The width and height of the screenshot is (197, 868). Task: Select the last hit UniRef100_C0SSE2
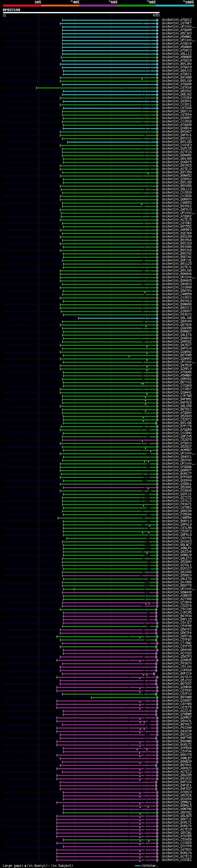coord(177,860)
